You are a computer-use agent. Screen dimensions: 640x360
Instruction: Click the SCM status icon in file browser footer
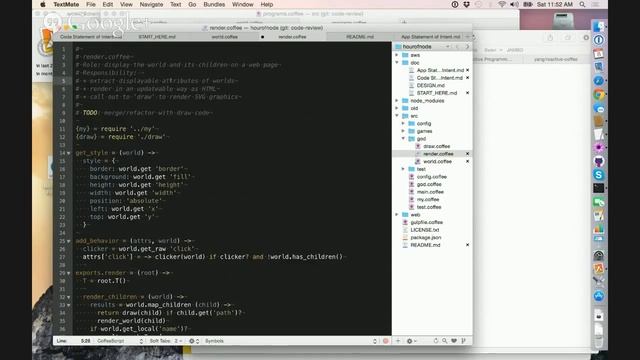click(x=464, y=341)
